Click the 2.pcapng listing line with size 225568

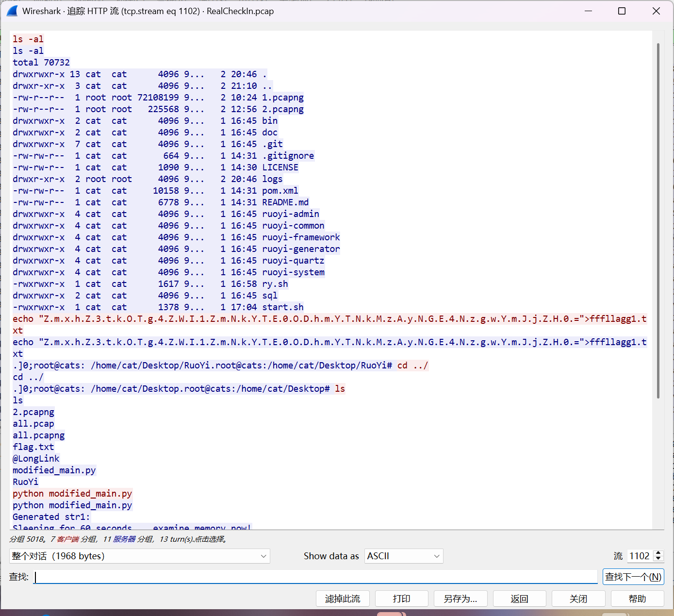pyautogui.click(x=158, y=109)
